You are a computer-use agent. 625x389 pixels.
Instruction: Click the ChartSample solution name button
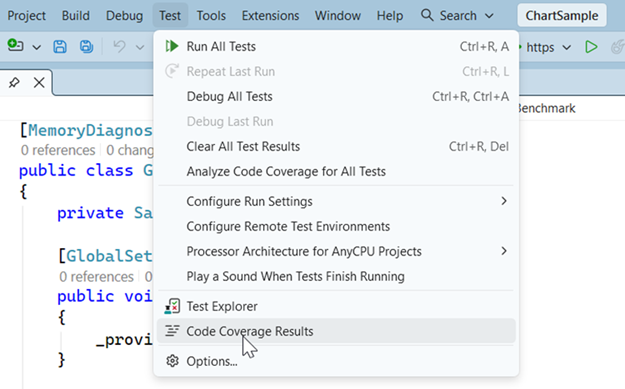tap(562, 16)
